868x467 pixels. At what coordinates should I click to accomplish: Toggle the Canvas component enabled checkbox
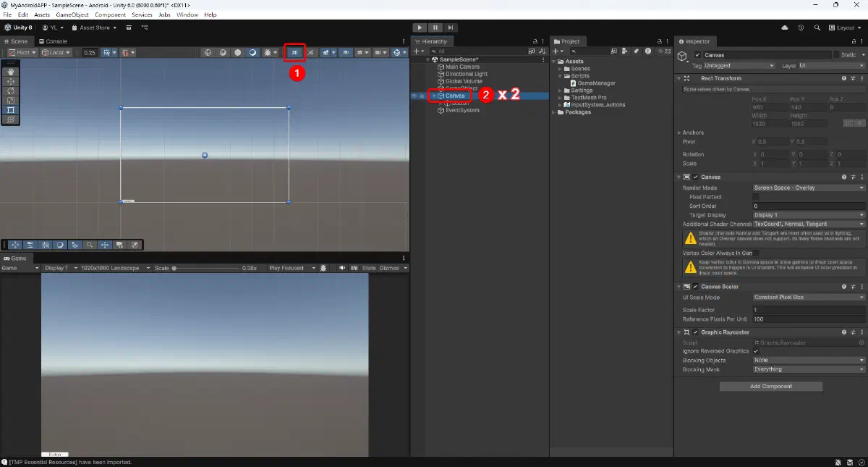coord(696,177)
